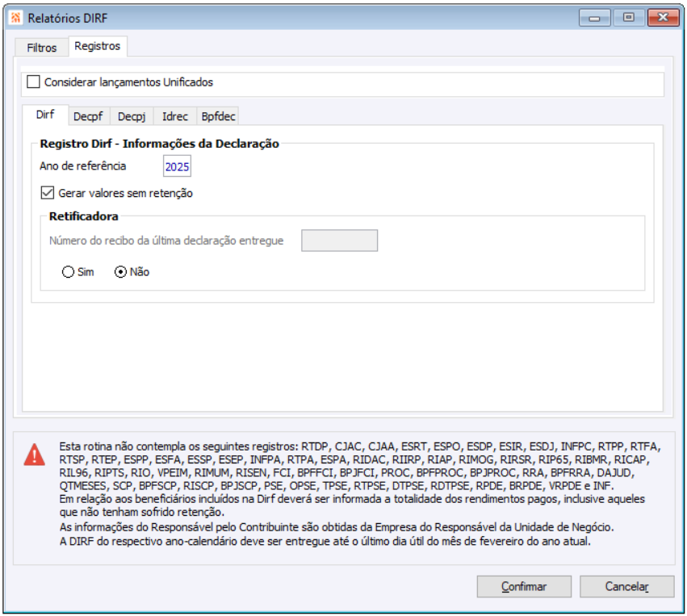The image size is (687, 616).
Task: Open the Dirf sub-tab
Action: pyautogui.click(x=45, y=115)
